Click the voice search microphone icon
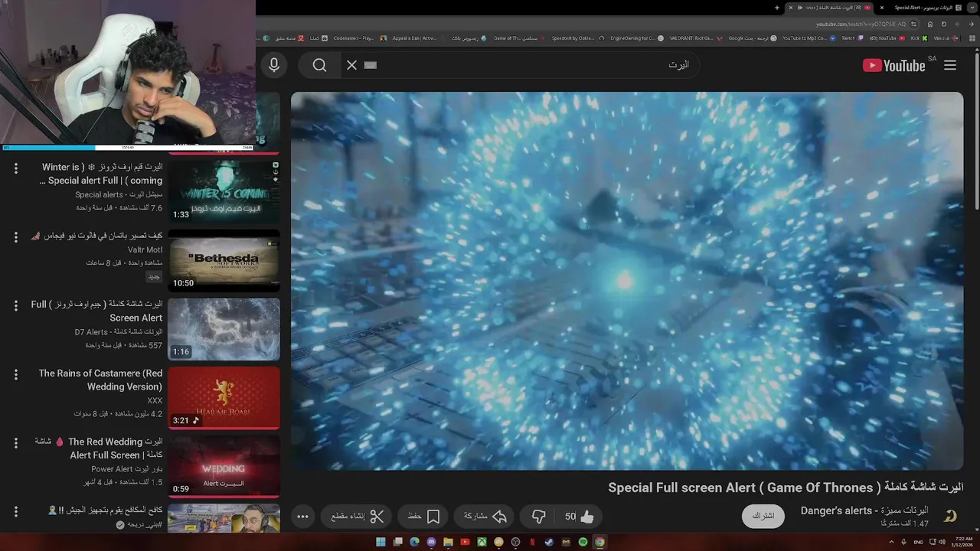Viewport: 980px width, 551px height. (273, 65)
